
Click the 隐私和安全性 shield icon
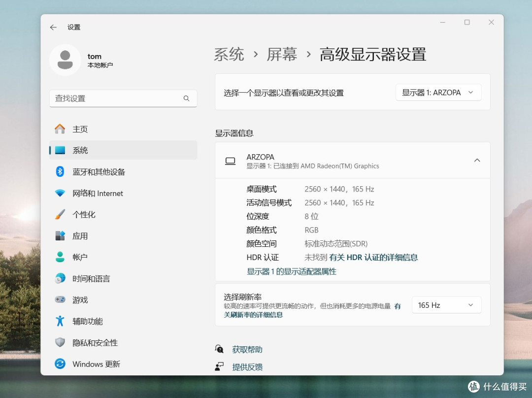(x=60, y=342)
